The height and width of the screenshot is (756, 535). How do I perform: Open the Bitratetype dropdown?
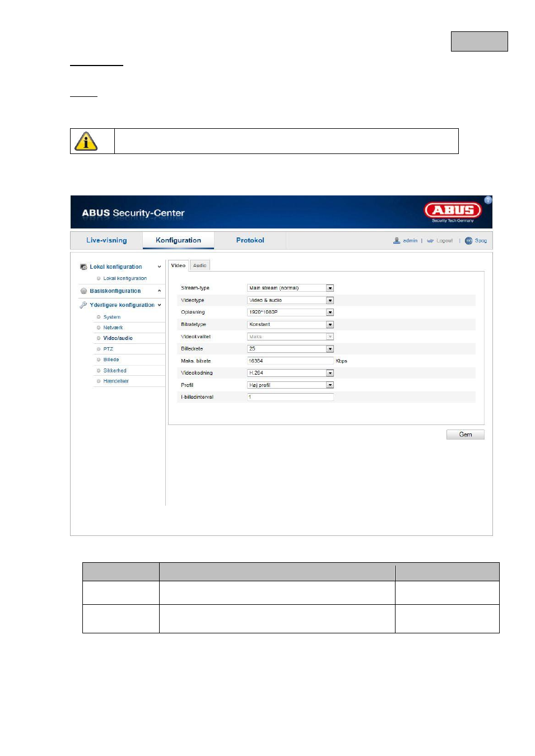[x=290, y=325]
